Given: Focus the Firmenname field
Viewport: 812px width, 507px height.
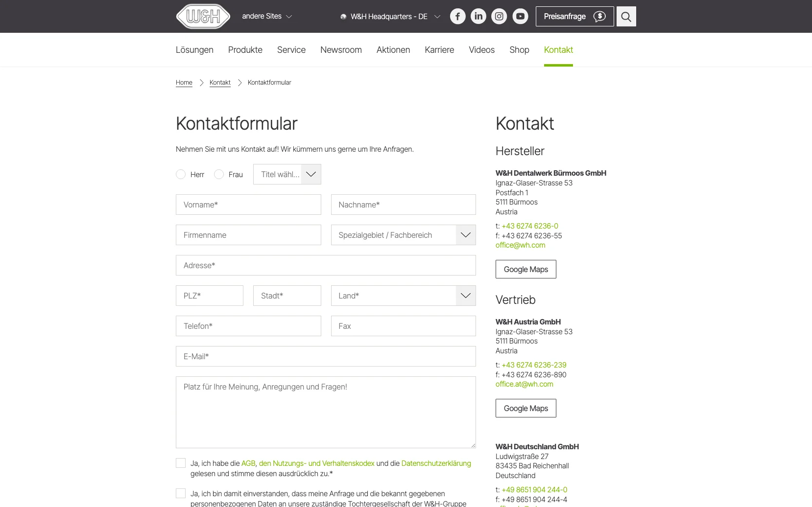Looking at the screenshot, I should [x=248, y=235].
